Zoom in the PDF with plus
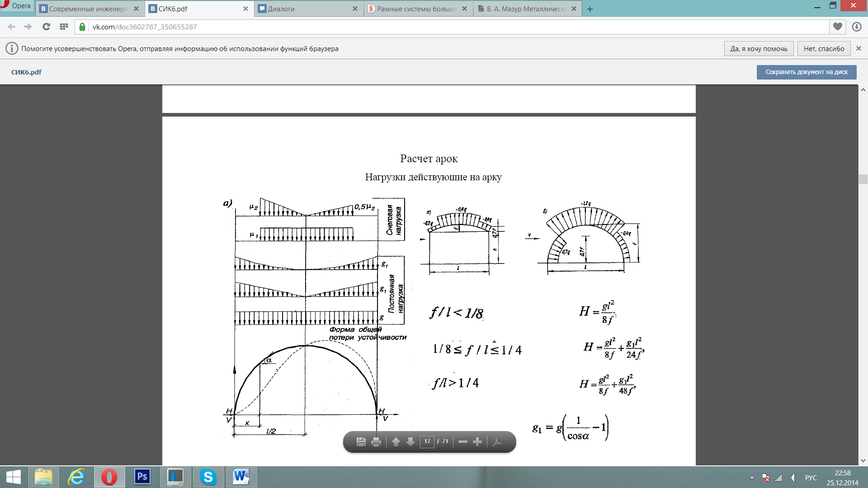Screen dimensions: 868x488 click(477, 441)
